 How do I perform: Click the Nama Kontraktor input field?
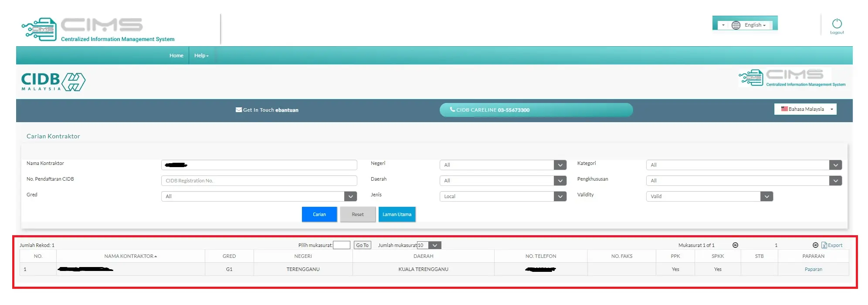tap(259, 165)
